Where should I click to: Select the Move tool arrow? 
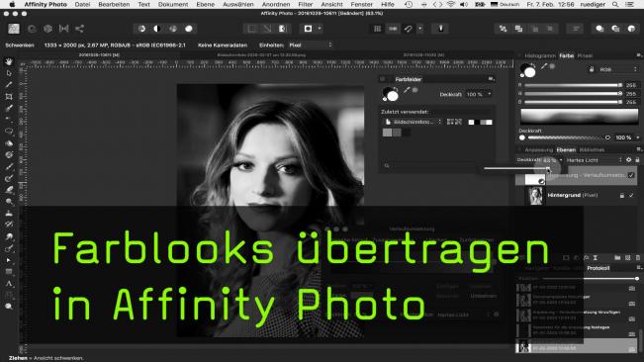9,73
